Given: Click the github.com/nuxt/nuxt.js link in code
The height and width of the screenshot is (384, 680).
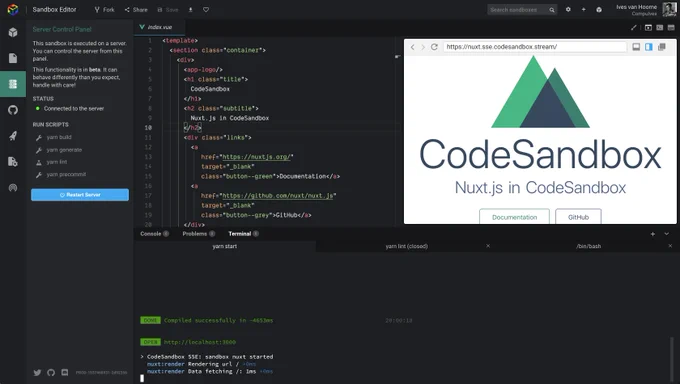Looking at the screenshot, I should click(x=278, y=196).
